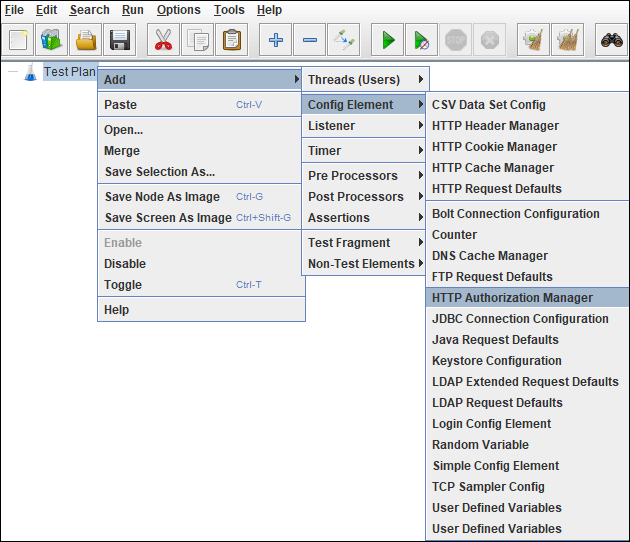The image size is (630, 542).
Task: Click the Collapse All minus icon
Action: [x=310, y=40]
